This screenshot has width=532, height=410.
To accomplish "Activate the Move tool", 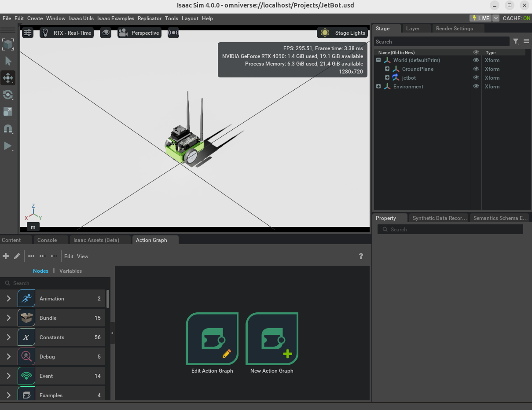I will (8, 78).
